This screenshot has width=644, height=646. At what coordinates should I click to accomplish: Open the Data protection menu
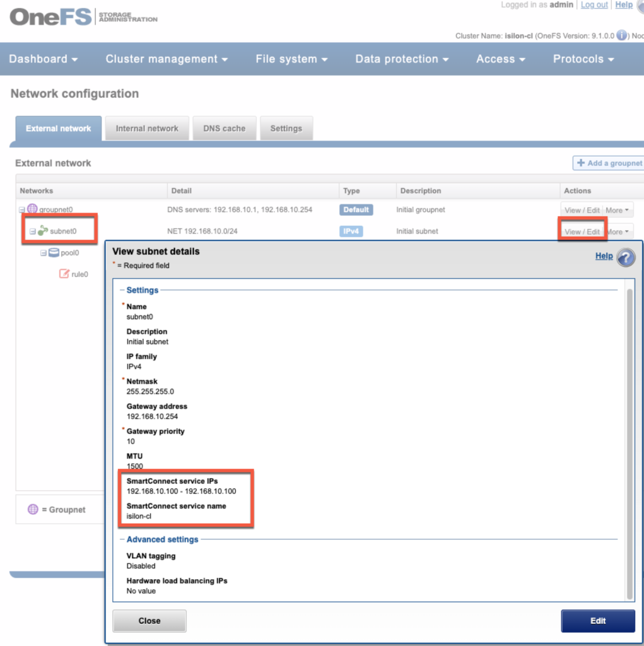point(402,59)
